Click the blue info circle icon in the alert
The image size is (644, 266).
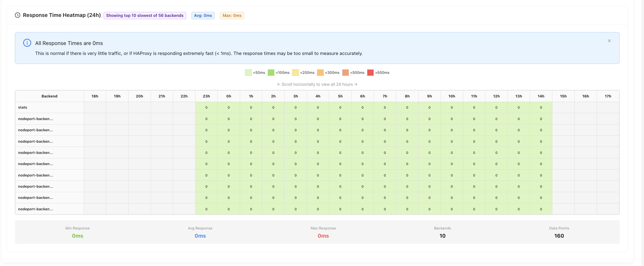tap(27, 43)
